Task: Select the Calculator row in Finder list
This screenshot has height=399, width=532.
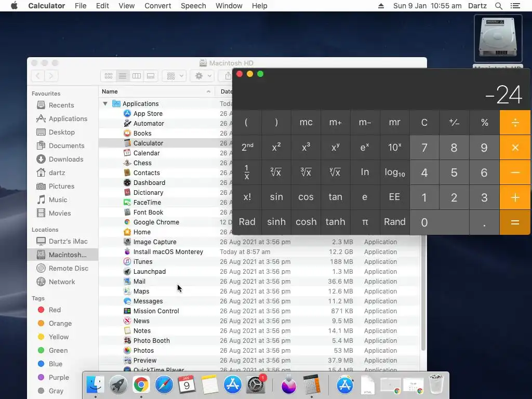Action: tap(165, 143)
